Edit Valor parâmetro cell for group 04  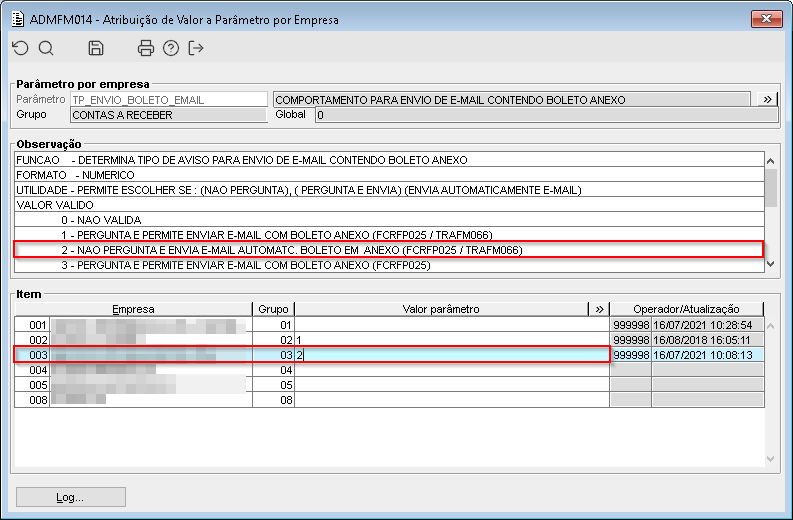[x=452, y=370]
